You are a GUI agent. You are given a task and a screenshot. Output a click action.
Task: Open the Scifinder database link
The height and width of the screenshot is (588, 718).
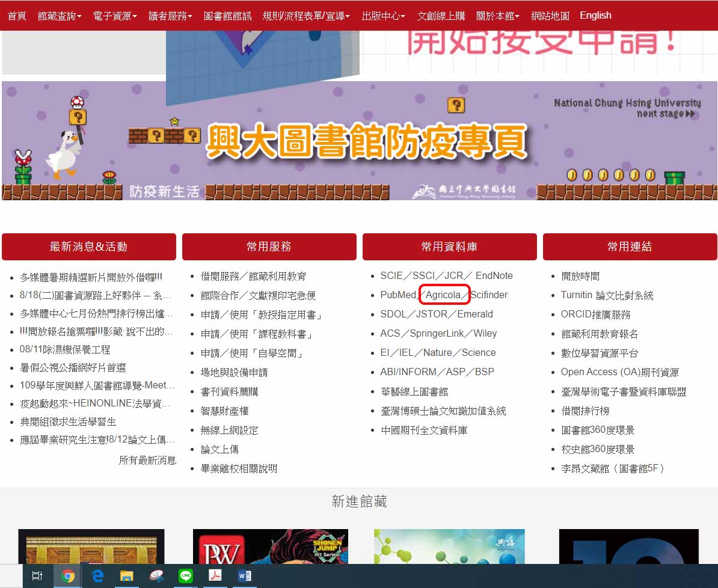[489, 295]
